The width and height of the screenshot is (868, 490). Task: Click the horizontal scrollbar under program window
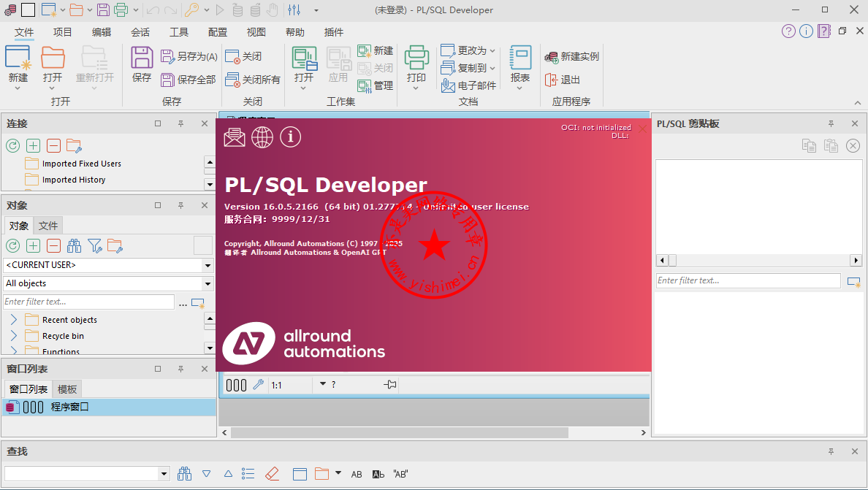[400, 432]
